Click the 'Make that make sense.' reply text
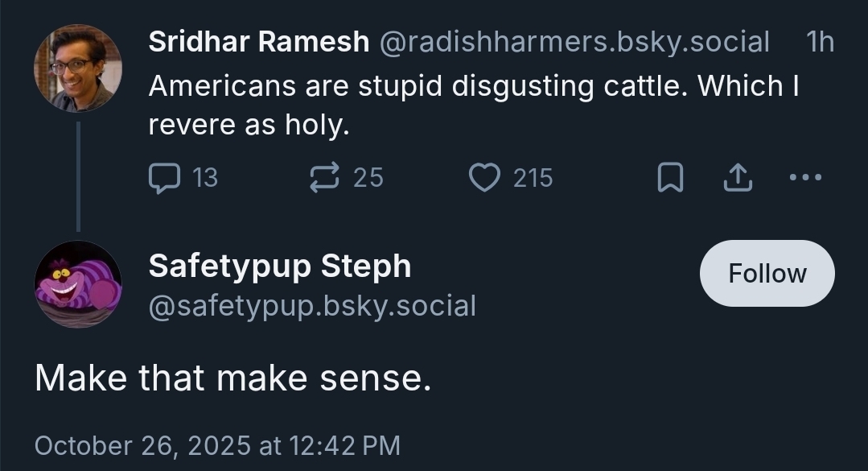 (233, 378)
